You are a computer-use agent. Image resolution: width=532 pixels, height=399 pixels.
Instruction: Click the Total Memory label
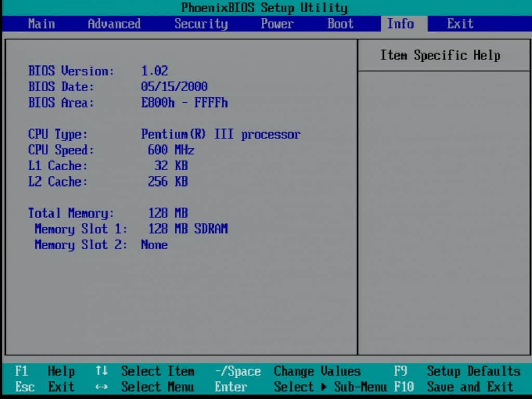point(71,214)
